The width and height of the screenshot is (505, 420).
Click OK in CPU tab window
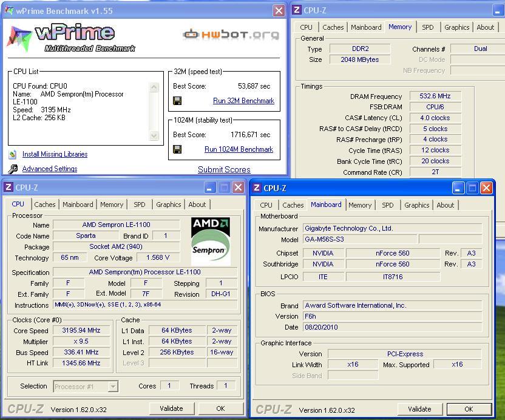point(220,408)
